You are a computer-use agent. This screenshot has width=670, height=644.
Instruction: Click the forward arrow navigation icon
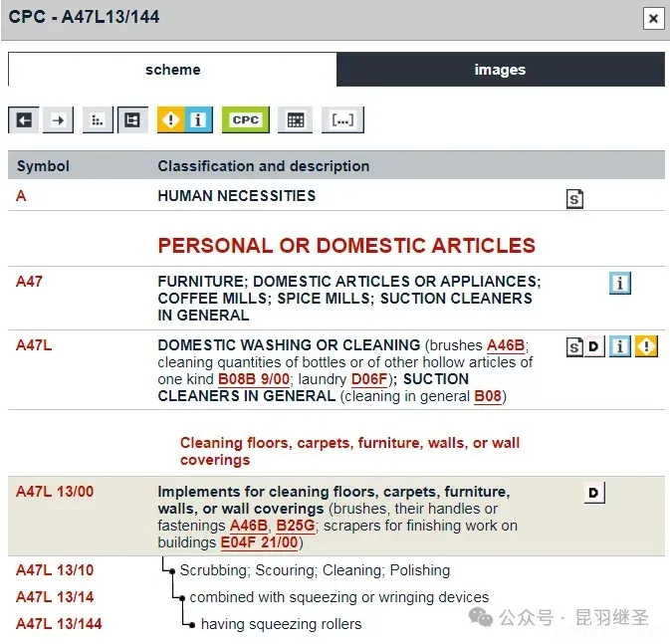(59, 120)
